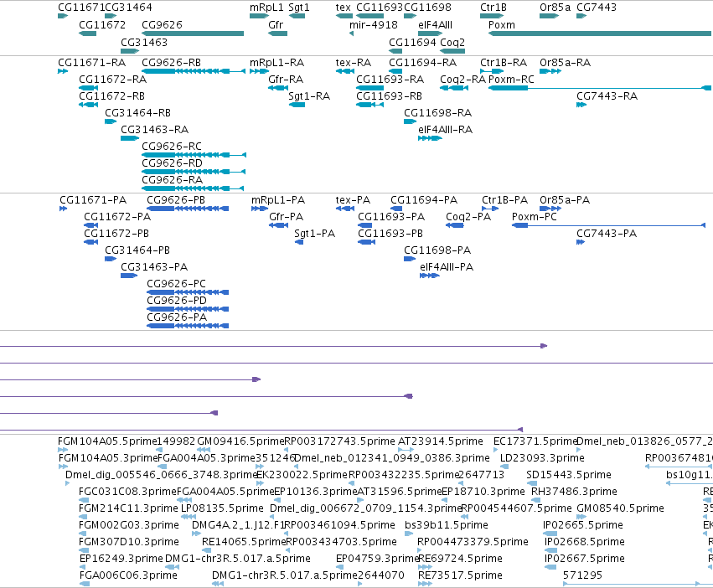Open the mRpL1 gene feature
Screen dimensions: 713x588
tap(259, 16)
